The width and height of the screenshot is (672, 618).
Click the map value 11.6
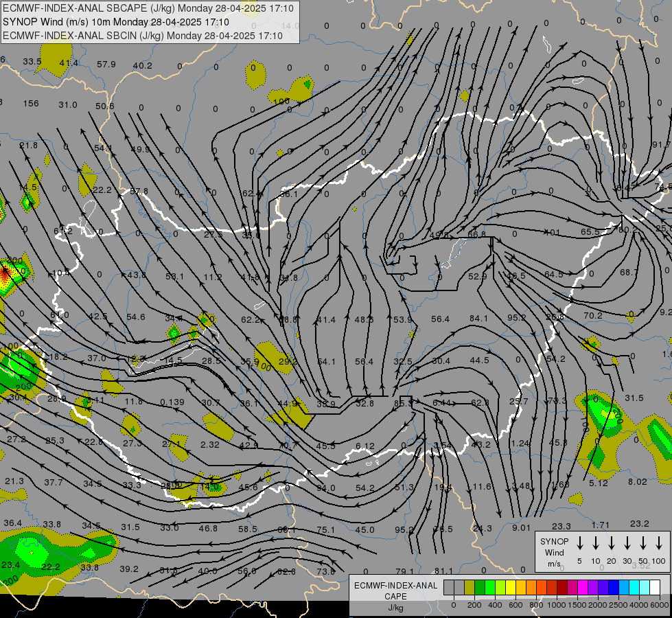pos(482,486)
